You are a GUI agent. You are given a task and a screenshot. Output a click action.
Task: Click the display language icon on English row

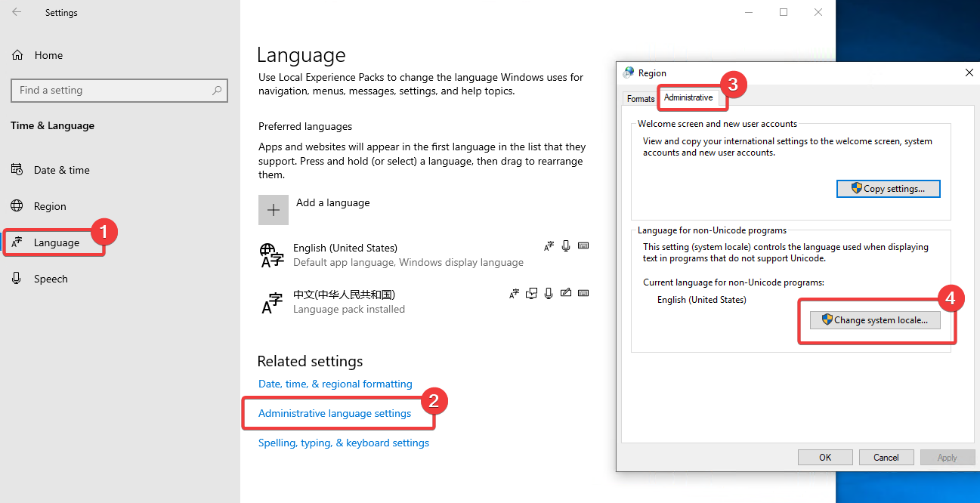(549, 245)
